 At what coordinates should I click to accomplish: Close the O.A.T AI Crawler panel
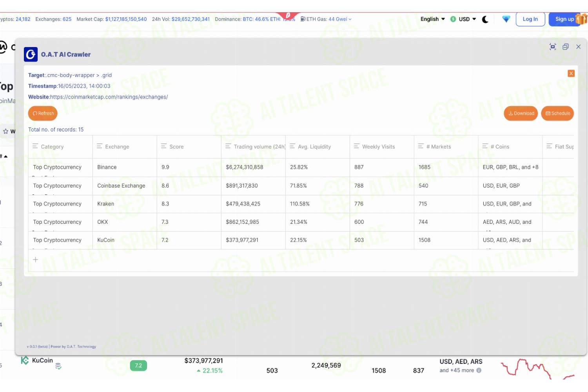pos(579,47)
